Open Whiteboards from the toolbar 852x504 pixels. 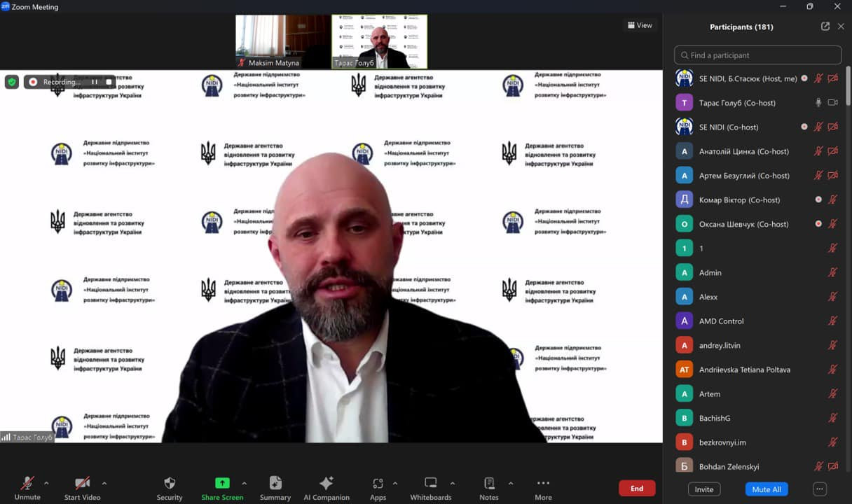(430, 484)
